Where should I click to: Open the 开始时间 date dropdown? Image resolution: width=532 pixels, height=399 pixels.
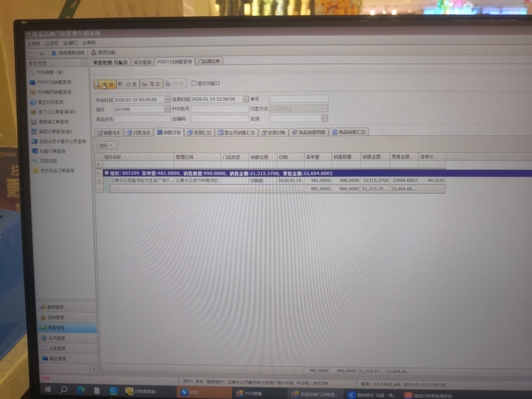(x=167, y=99)
